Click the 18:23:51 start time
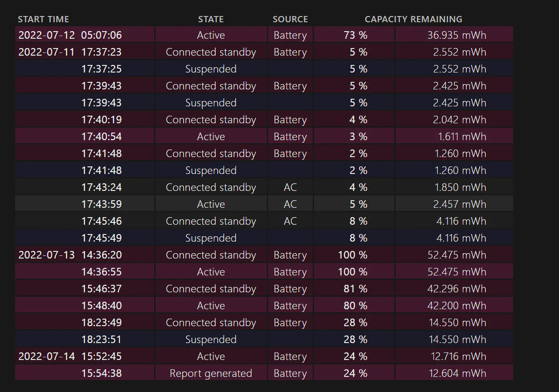Viewport: 559px width, 392px height. 102,339
